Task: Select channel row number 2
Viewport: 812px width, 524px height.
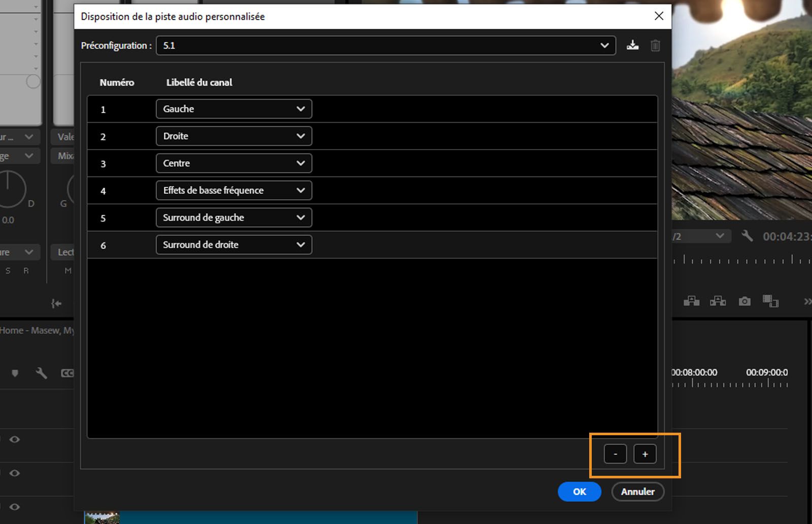Action: point(373,136)
